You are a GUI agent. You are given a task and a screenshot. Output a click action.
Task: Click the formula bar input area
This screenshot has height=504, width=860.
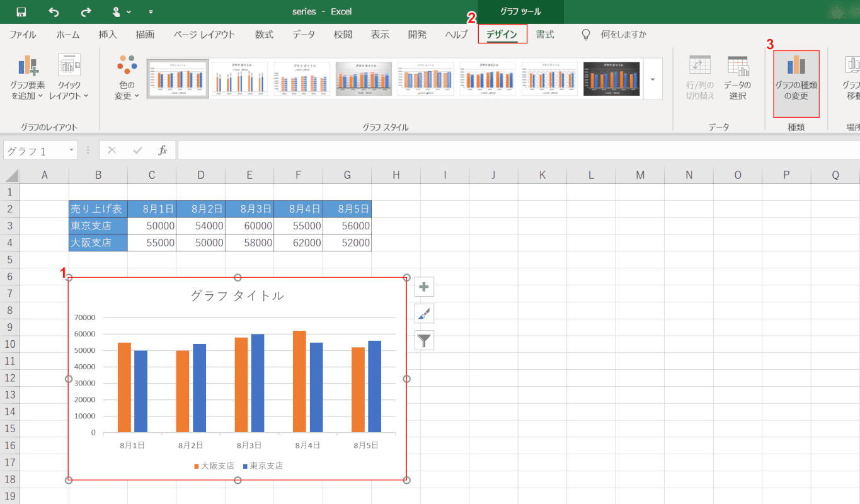coord(519,151)
